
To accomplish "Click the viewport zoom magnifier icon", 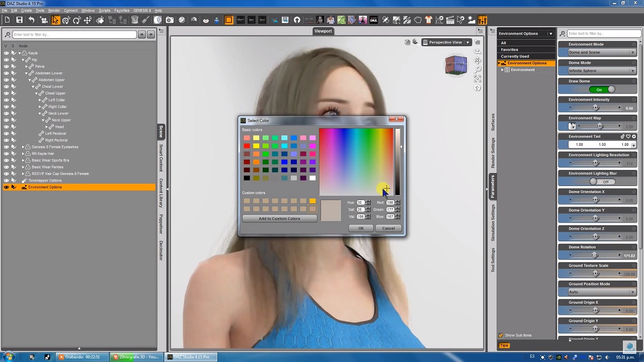I will 477,69.
